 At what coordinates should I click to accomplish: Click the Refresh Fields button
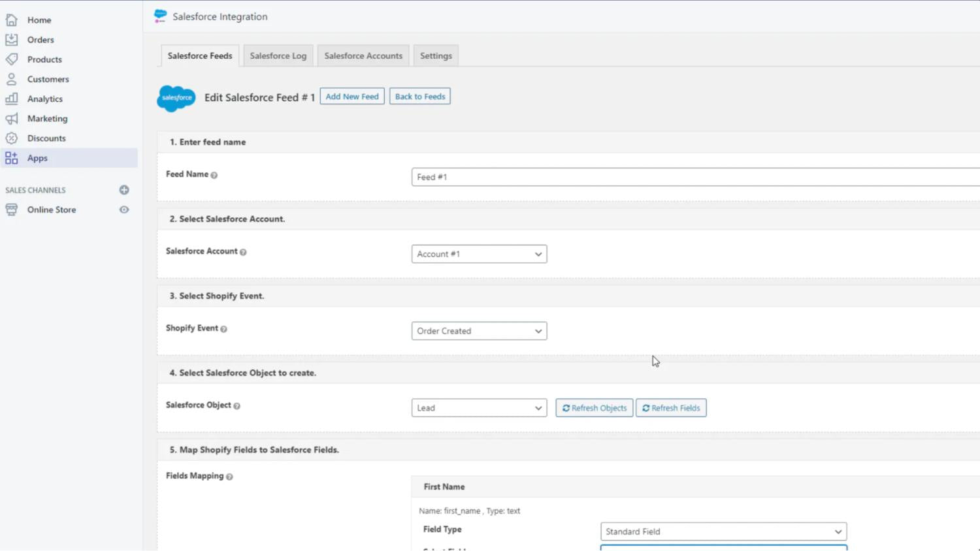[x=671, y=408]
